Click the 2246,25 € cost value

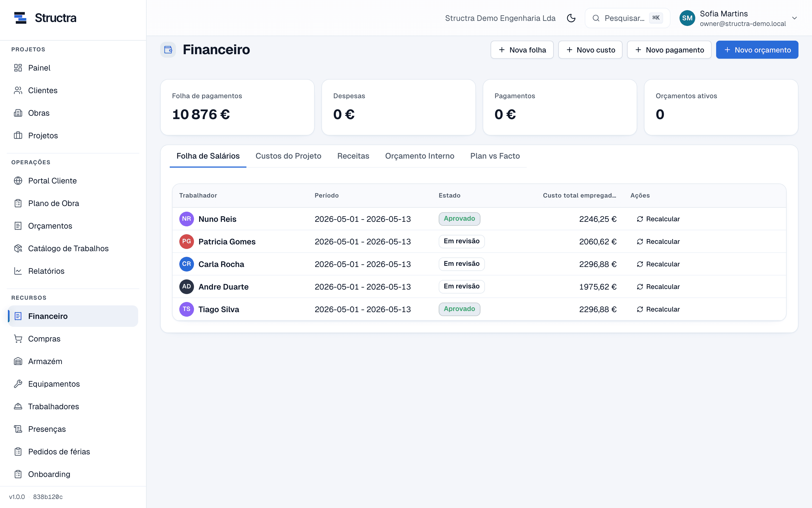pyautogui.click(x=598, y=219)
